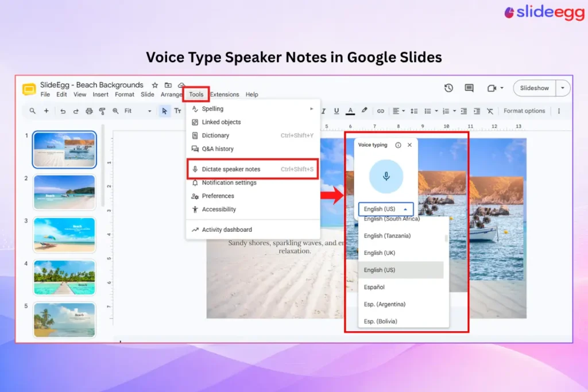The image size is (588, 392).
Task: Open the Tools menu
Action: point(196,95)
